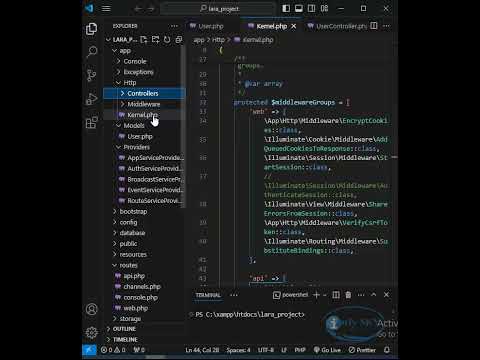Image resolution: width=480 pixels, height=360 pixels.
Task: Click Ln 44, Col 28 position indicator
Action: click(x=202, y=350)
